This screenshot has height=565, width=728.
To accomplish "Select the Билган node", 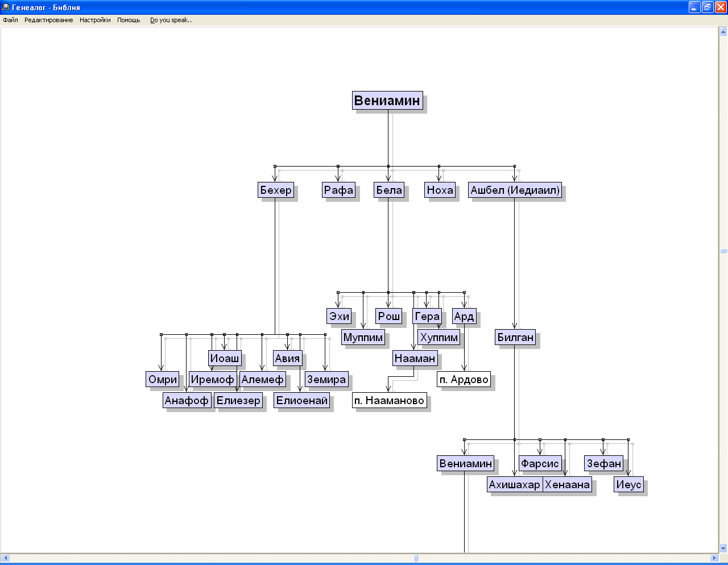I will (515, 337).
